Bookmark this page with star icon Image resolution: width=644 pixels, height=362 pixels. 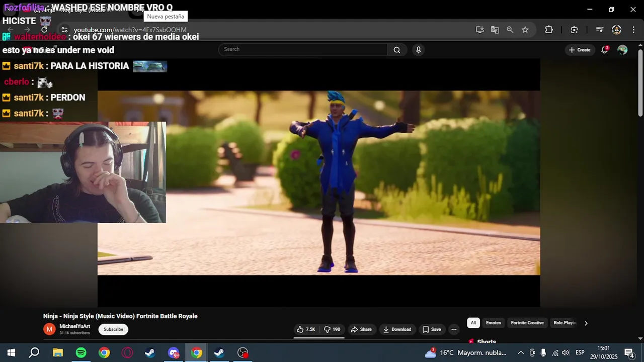[x=525, y=30]
